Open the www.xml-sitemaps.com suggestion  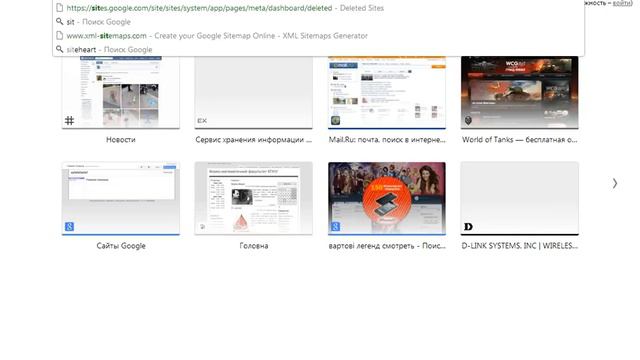(318, 36)
